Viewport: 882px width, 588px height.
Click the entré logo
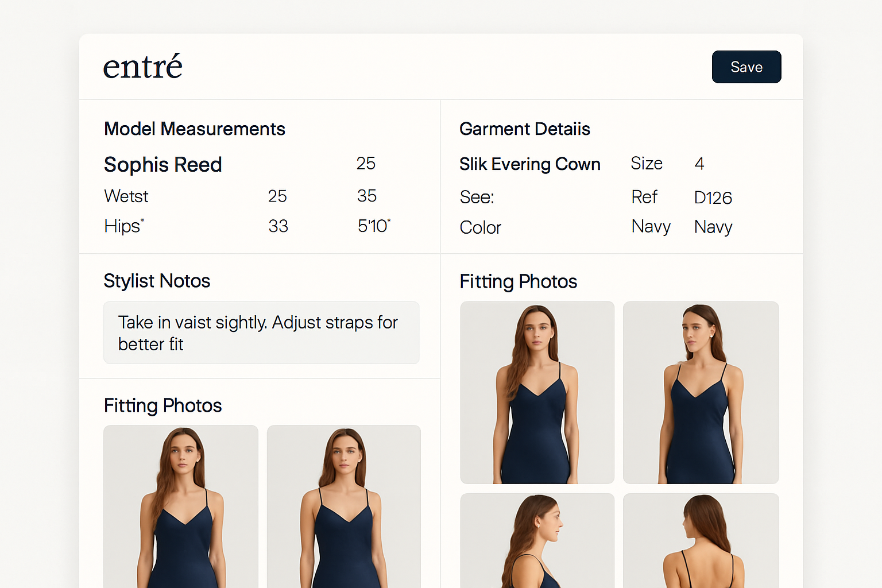(x=142, y=67)
